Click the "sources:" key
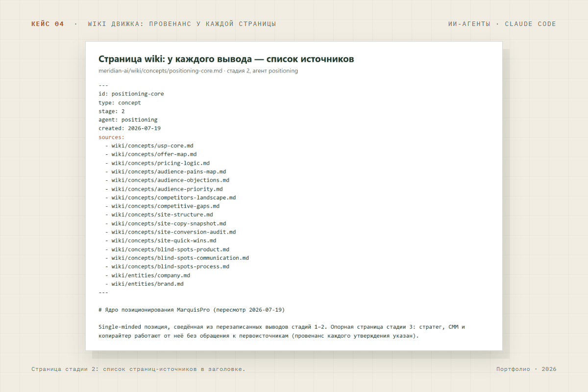 click(112, 137)
